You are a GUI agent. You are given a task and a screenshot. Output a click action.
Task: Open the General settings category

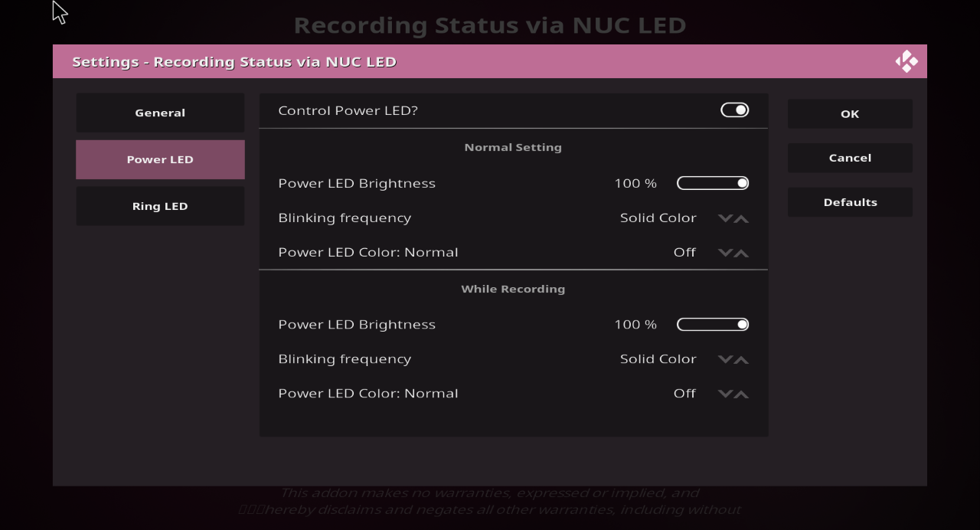(160, 113)
